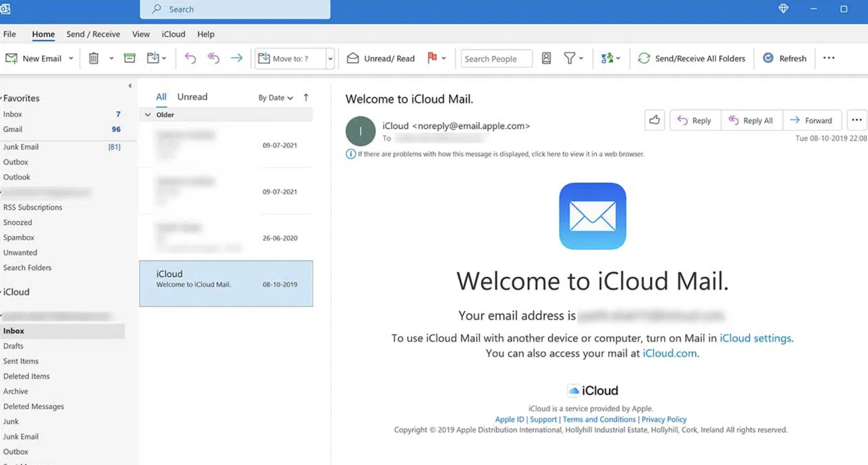Viewport: 868px width, 465px height.
Task: Filter message list to Unread
Action: [192, 97]
